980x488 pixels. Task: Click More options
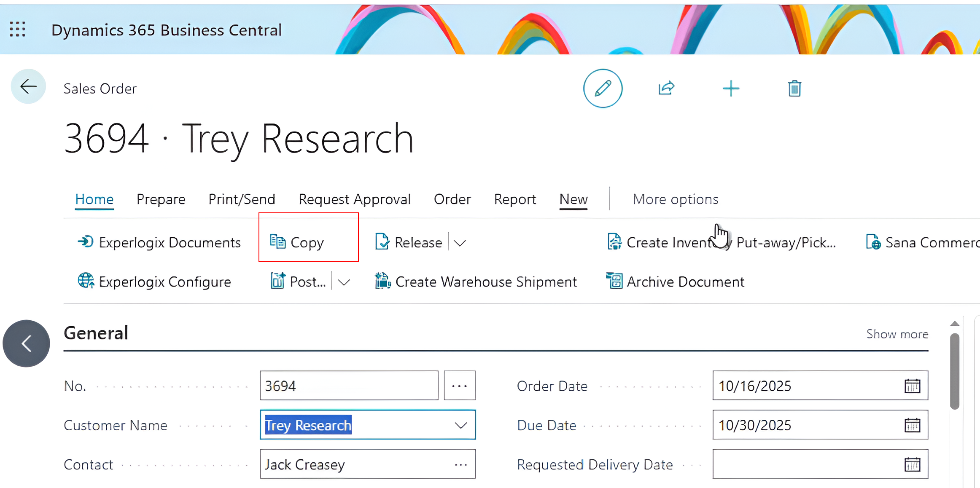point(676,199)
